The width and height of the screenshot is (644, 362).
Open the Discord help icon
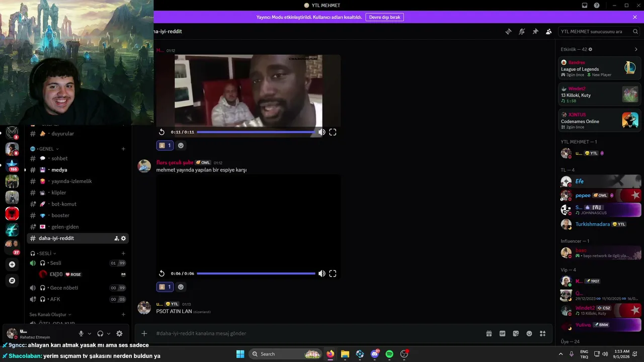[x=597, y=6]
